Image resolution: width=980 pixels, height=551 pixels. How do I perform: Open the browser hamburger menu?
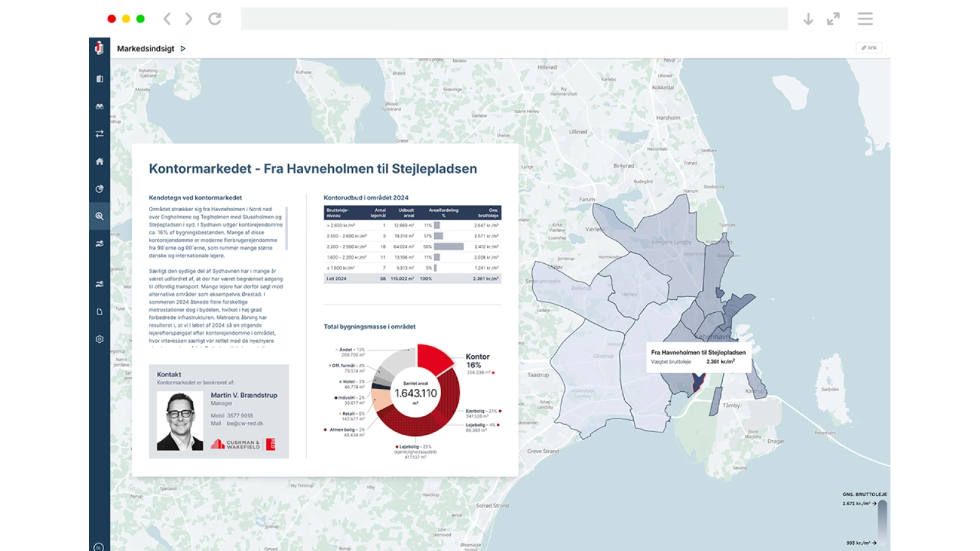click(x=865, y=19)
